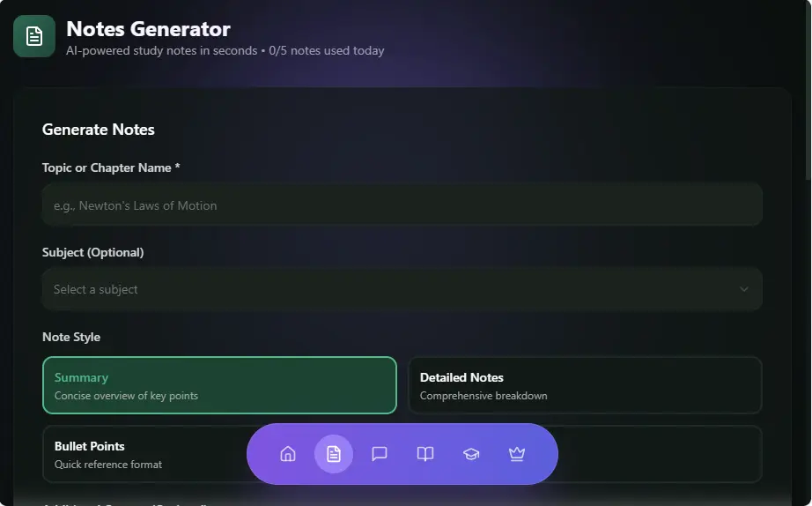Click the Generate Notes section heading
This screenshot has width=812, height=506.
tap(99, 130)
